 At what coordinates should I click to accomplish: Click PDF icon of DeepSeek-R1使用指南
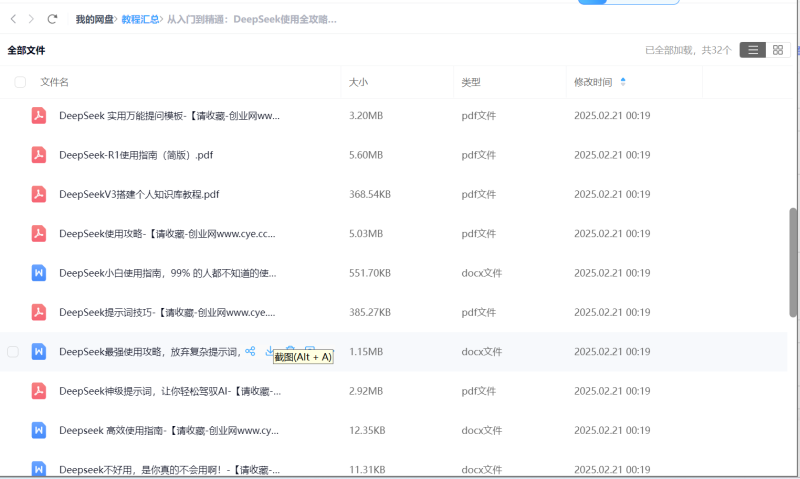tap(39, 155)
